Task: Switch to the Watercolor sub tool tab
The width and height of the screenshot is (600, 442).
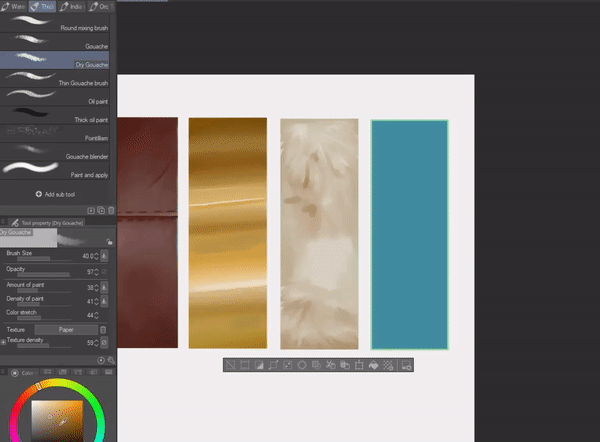Action: point(13,7)
